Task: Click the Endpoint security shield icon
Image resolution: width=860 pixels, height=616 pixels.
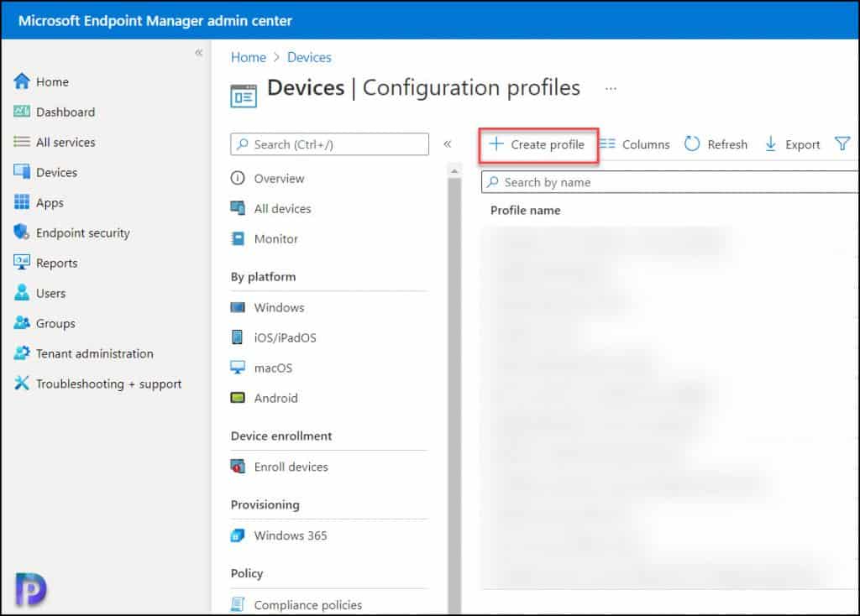Action: 21,232
